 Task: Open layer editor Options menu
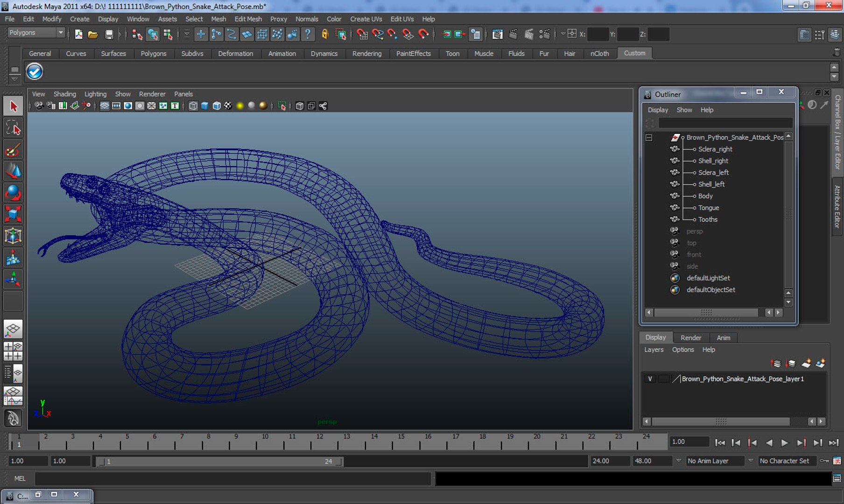682,350
